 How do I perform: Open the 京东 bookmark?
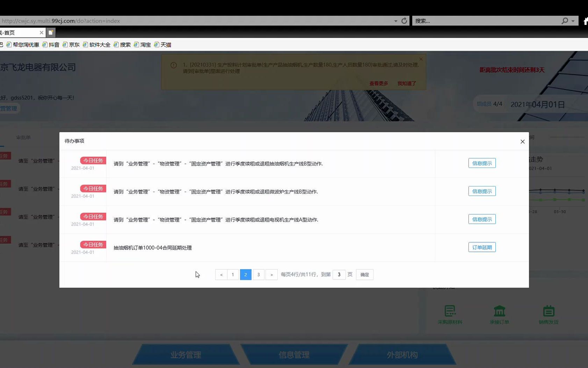[x=71, y=44]
